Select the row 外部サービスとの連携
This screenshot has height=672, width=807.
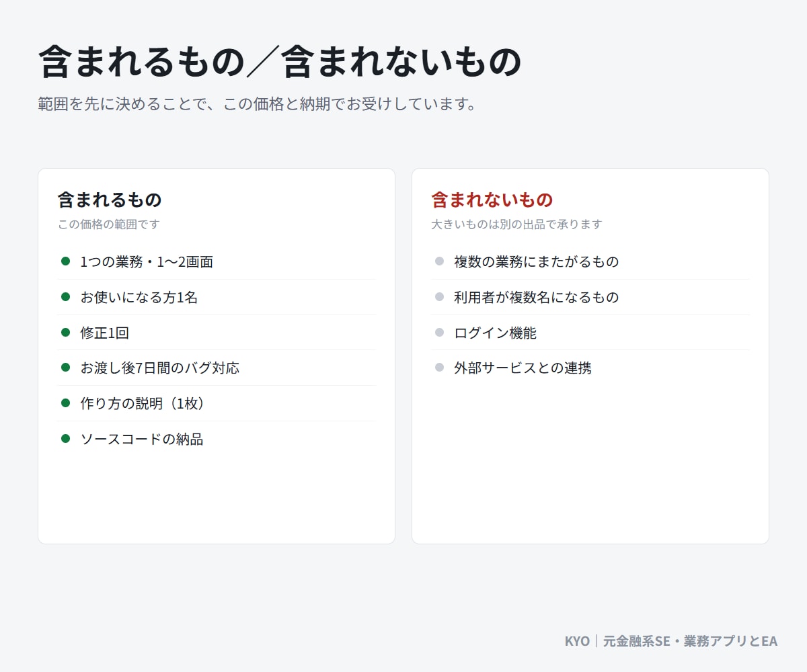point(590,368)
